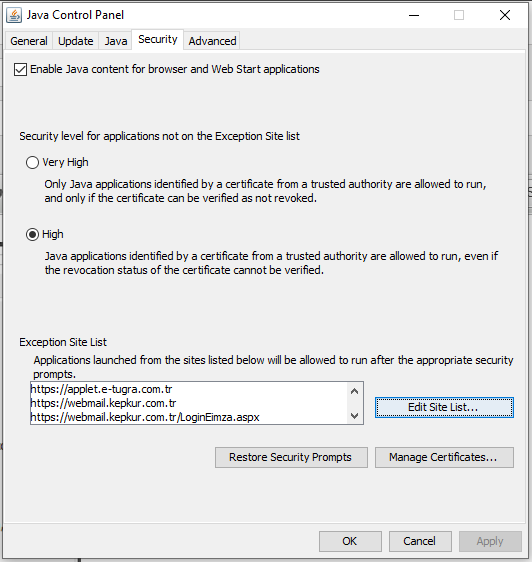Minimize the Java Control Panel window
Image resolution: width=532 pixels, height=562 pixels.
coord(414,15)
